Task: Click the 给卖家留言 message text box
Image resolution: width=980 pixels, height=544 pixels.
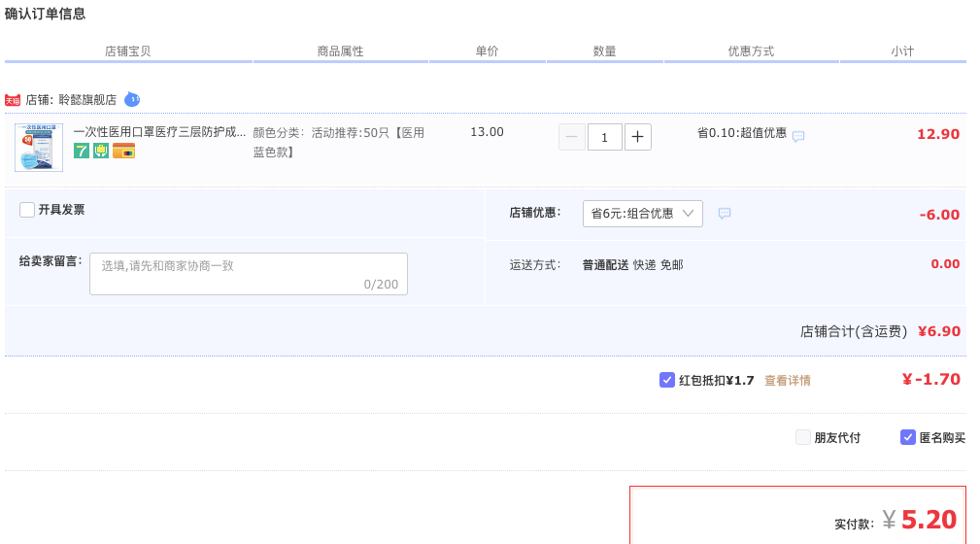Action: coord(249,274)
